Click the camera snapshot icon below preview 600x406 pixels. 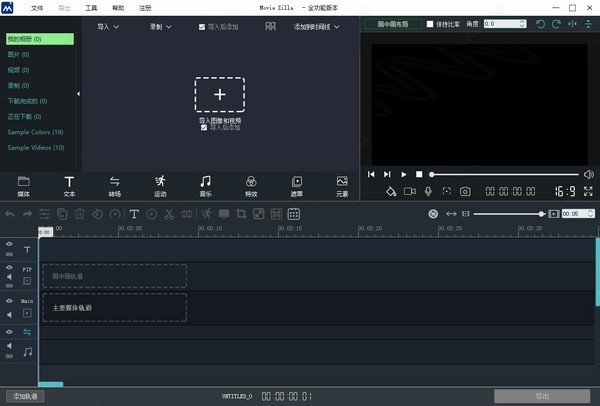(x=465, y=190)
